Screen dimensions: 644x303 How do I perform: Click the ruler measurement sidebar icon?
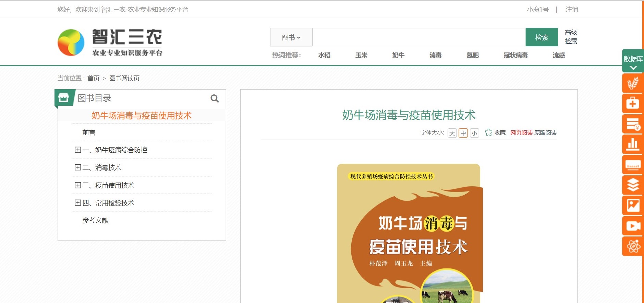point(633,165)
